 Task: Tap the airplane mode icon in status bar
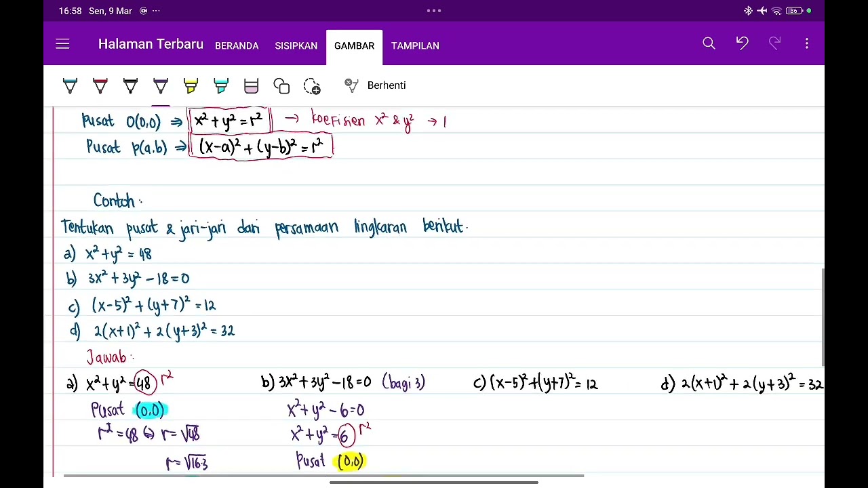pos(762,11)
